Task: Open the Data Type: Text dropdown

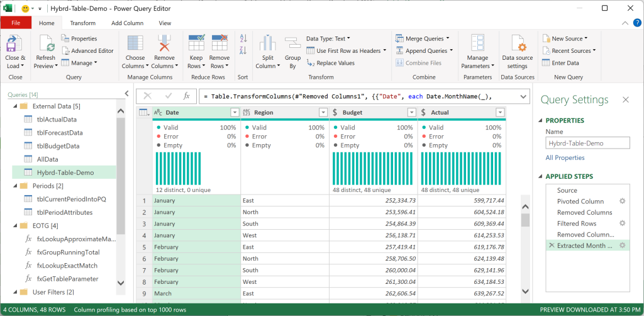Action: [x=328, y=38]
